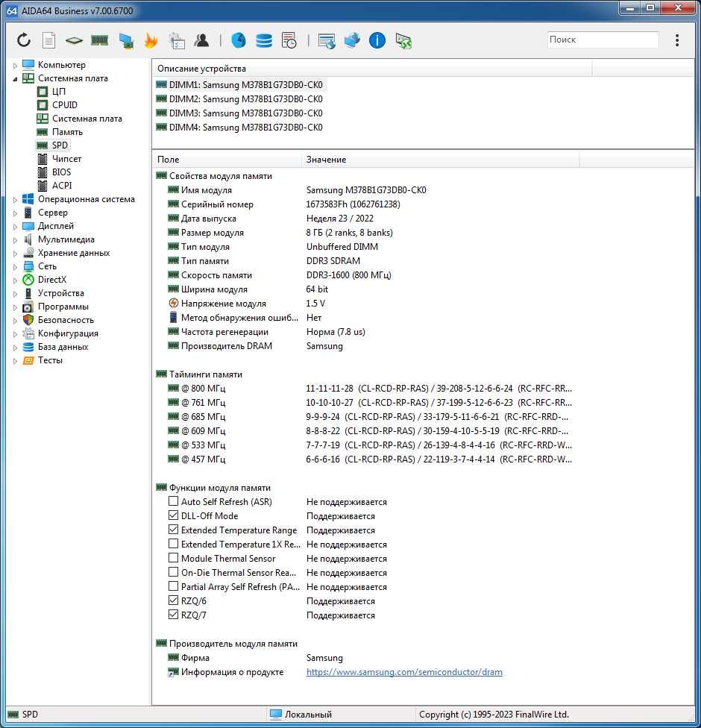
Task: Click the CPU chip toolbar icon
Action: pos(74,41)
